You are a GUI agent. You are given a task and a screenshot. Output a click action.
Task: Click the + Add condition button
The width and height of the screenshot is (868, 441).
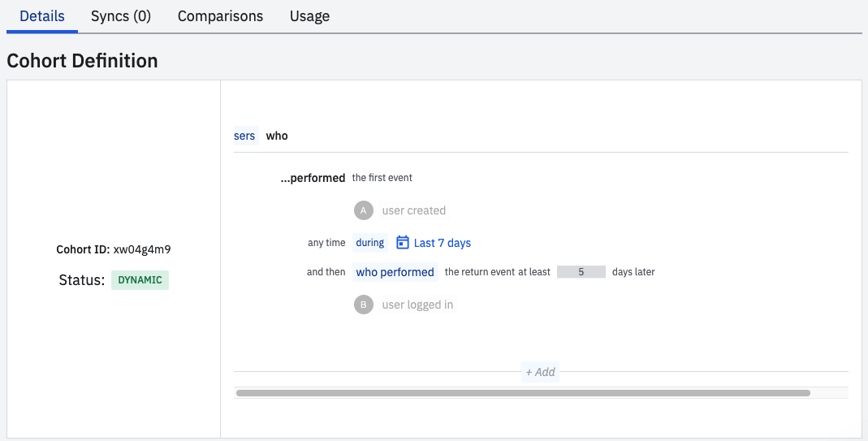point(540,372)
